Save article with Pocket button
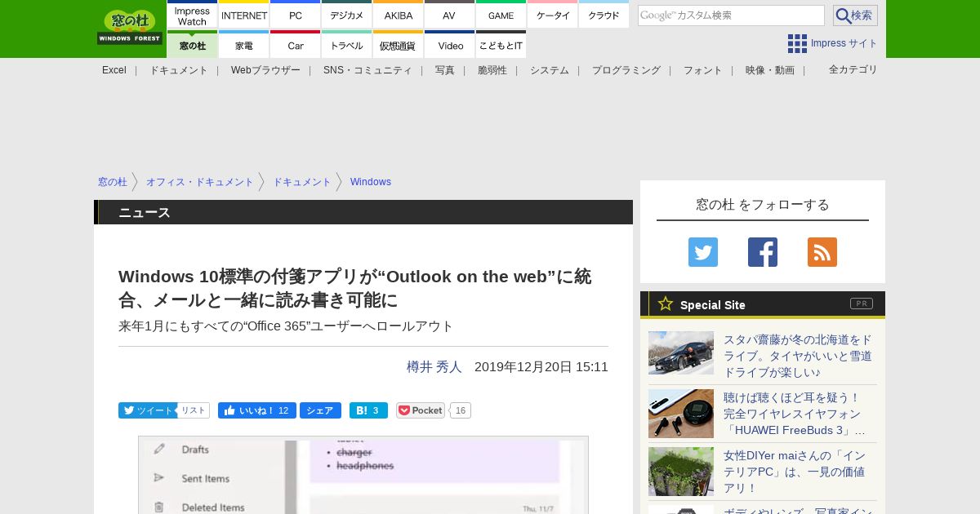Image resolution: width=980 pixels, height=514 pixels. pos(421,410)
